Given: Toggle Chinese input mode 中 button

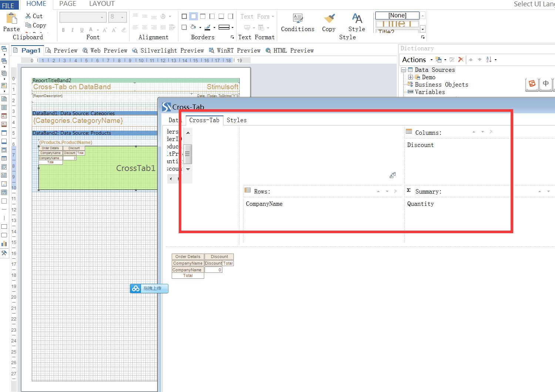Looking at the screenshot, I should click(x=546, y=84).
